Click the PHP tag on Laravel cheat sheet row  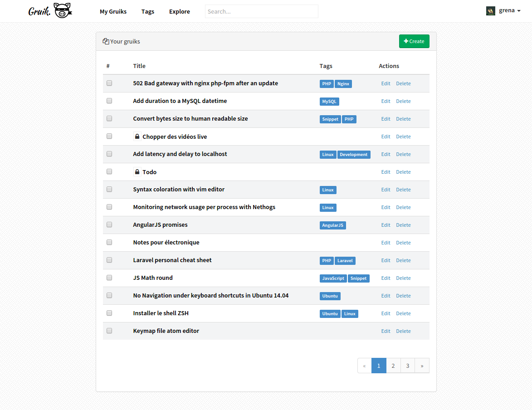(327, 261)
